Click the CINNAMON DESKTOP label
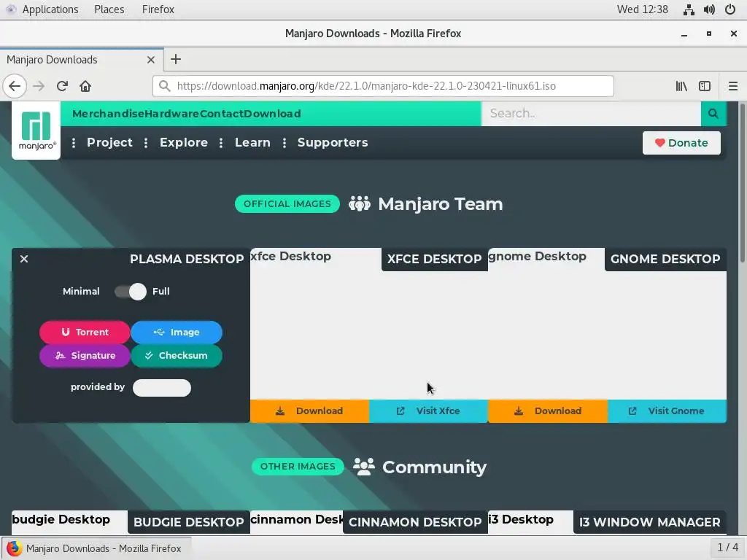The image size is (747, 560). pos(415,522)
